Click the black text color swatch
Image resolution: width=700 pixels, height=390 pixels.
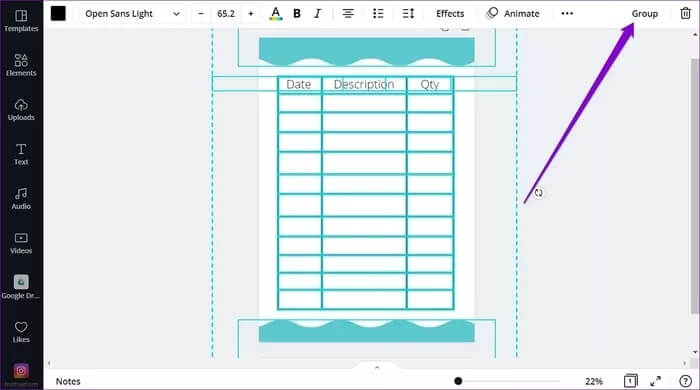(x=58, y=13)
